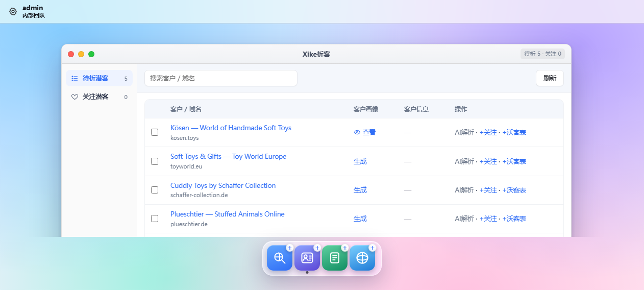644x290 pixels.
Task: Focus the 搜索客户 / 域名 search field
Action: click(x=221, y=78)
